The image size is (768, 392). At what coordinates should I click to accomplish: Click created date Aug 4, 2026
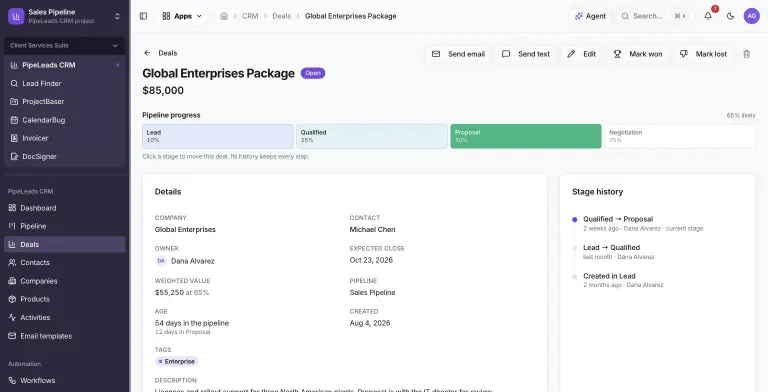(370, 323)
